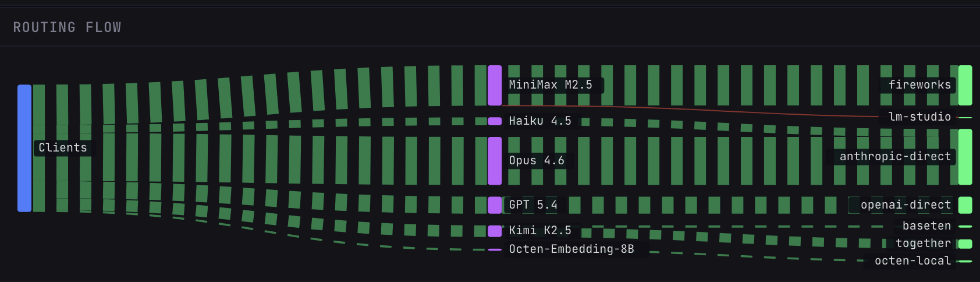The height and width of the screenshot is (282, 980).
Task: Click the octen-local provider label
Action: tap(912, 261)
